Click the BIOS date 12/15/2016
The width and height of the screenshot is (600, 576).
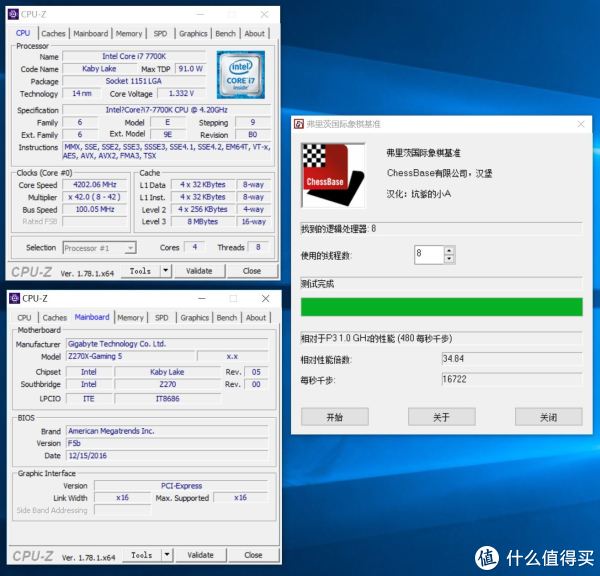[167, 455]
